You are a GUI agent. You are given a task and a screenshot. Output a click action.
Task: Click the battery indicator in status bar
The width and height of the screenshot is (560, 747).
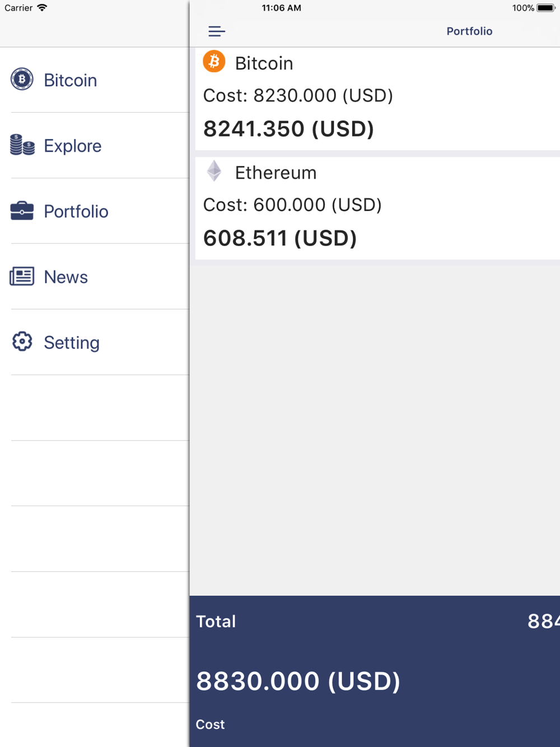click(x=546, y=8)
